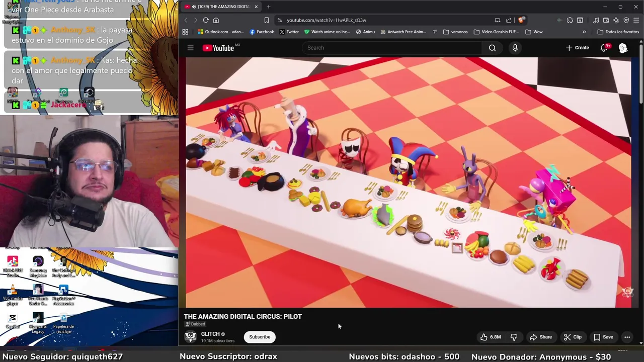Click the Share button under video
This screenshot has height=362, width=644.
[x=541, y=337]
